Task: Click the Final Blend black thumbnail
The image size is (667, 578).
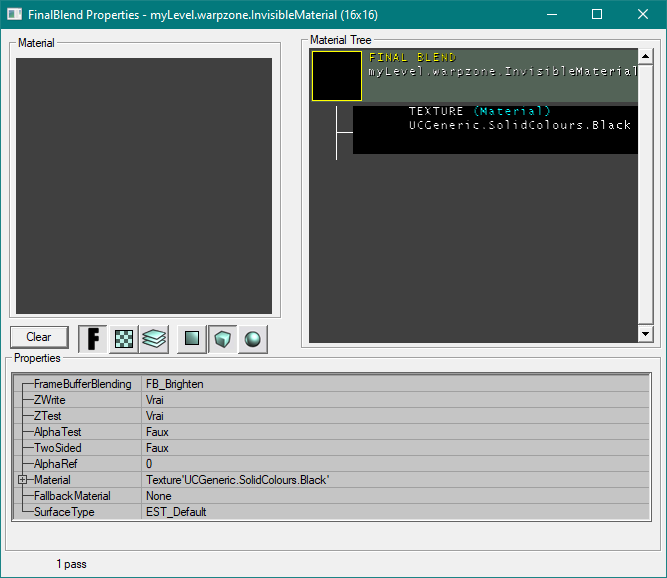Action: [x=337, y=77]
